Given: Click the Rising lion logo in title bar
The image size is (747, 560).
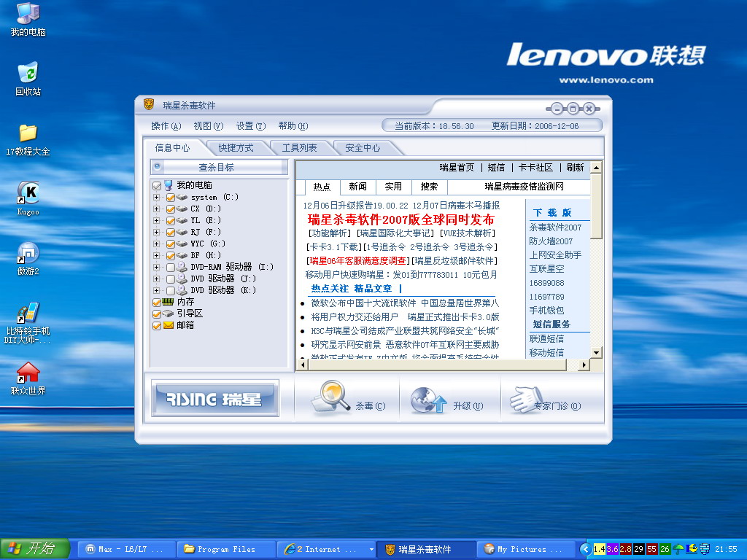Looking at the screenshot, I should (149, 104).
